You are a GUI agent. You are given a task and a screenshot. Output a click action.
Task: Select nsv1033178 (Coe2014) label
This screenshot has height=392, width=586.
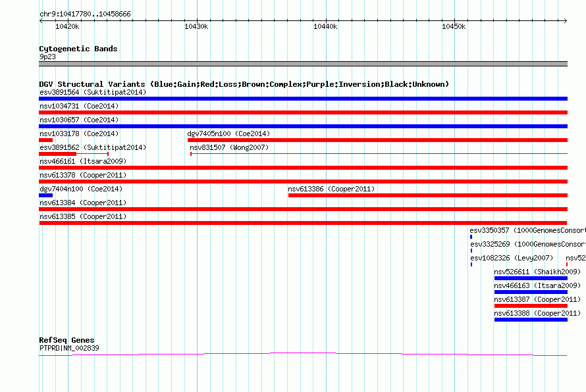pos(79,134)
